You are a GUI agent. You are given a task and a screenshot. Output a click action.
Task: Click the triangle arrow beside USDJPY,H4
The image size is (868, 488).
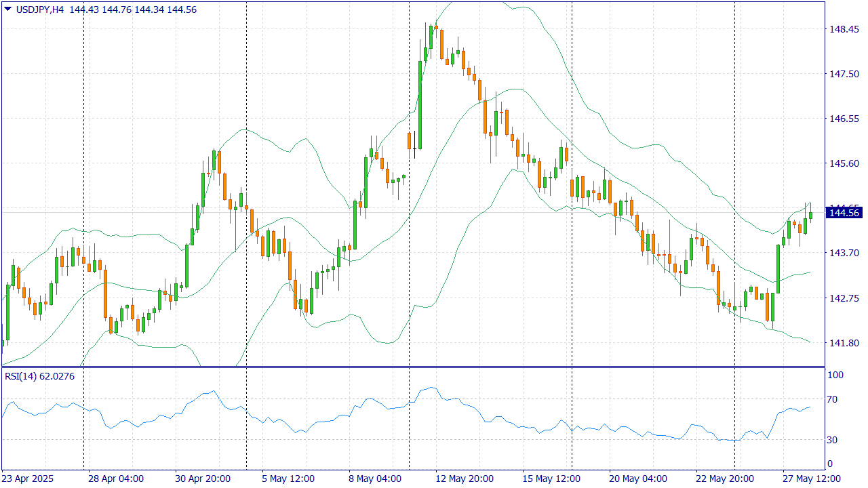7,9
